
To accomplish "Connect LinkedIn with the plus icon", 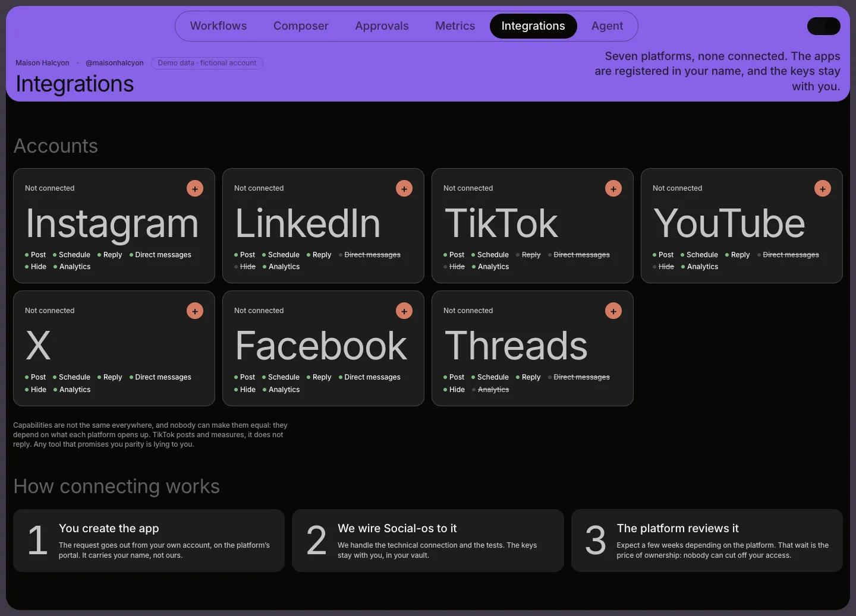I will tap(404, 188).
